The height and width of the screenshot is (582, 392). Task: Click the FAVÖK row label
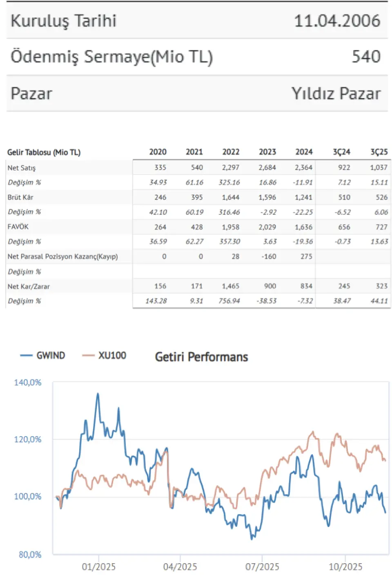coord(18,227)
